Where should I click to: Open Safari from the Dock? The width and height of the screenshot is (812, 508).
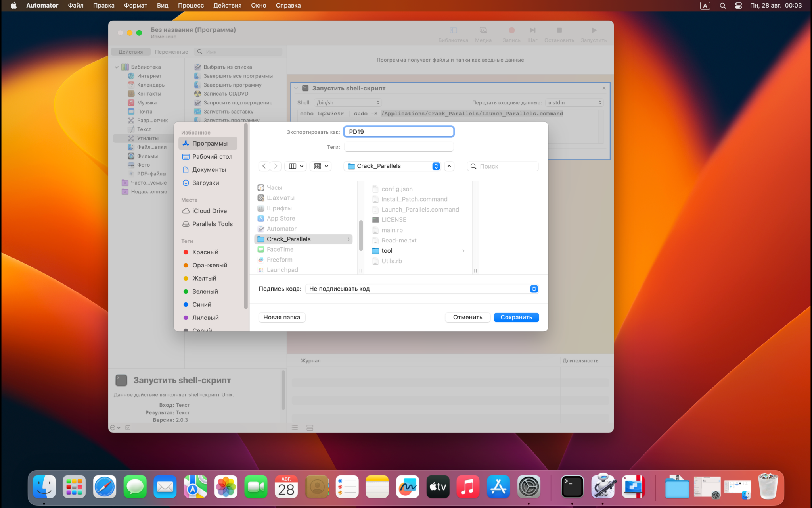coord(105,487)
